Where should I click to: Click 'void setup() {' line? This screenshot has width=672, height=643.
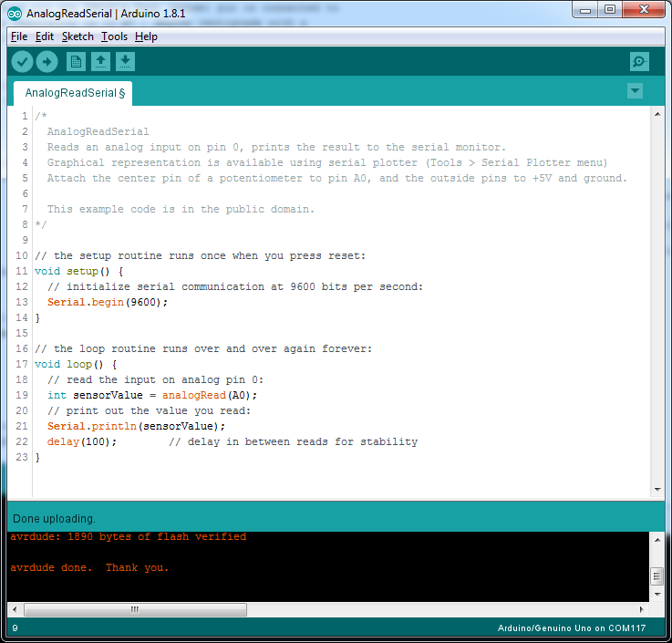pos(78,272)
